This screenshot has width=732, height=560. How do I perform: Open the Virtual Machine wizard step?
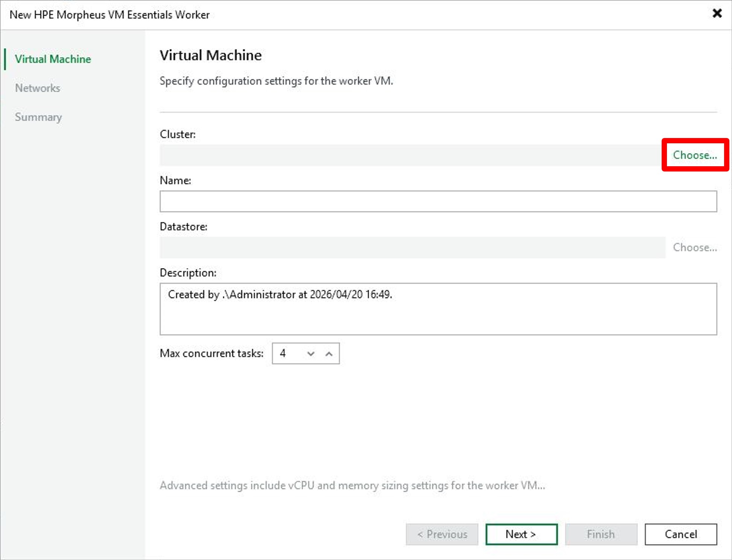(53, 59)
